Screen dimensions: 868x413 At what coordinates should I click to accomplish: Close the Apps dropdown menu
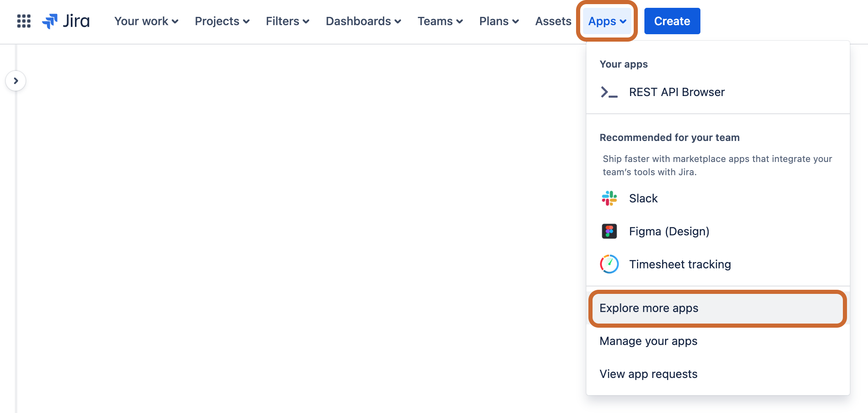pyautogui.click(x=607, y=21)
